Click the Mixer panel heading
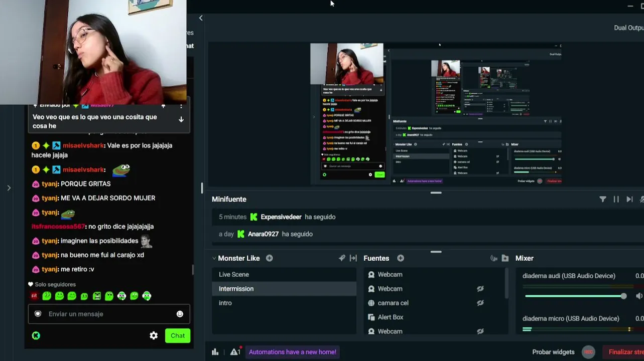 pos(524,258)
